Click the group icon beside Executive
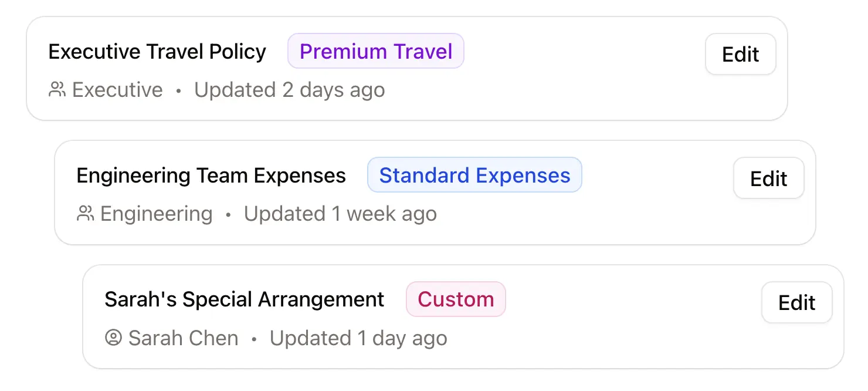The width and height of the screenshot is (868, 391). (57, 90)
